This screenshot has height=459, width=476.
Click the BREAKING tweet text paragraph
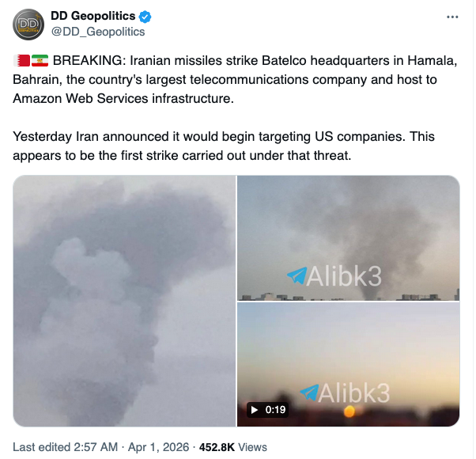coord(235,79)
